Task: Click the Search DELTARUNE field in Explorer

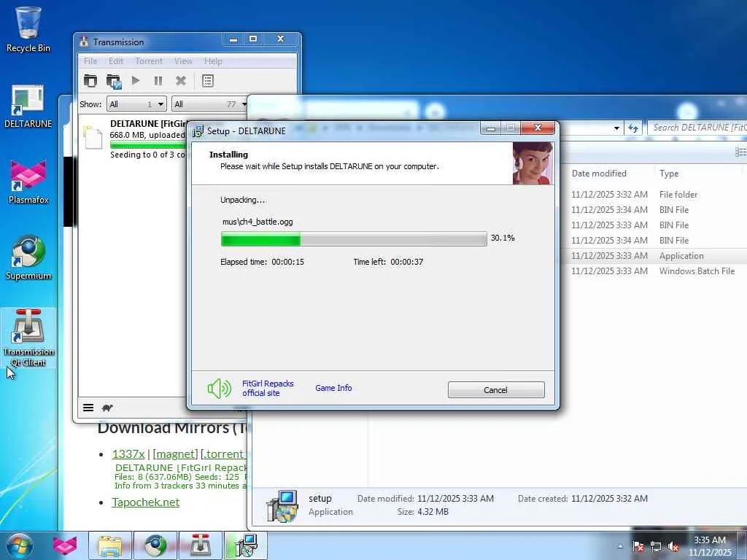Action: pyautogui.click(x=698, y=128)
